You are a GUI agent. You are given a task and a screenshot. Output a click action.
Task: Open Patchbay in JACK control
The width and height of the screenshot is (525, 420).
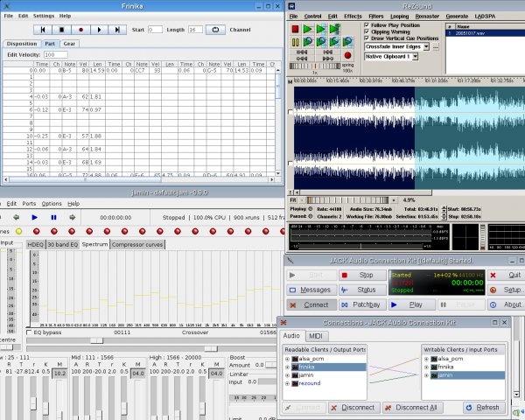pyautogui.click(x=360, y=304)
